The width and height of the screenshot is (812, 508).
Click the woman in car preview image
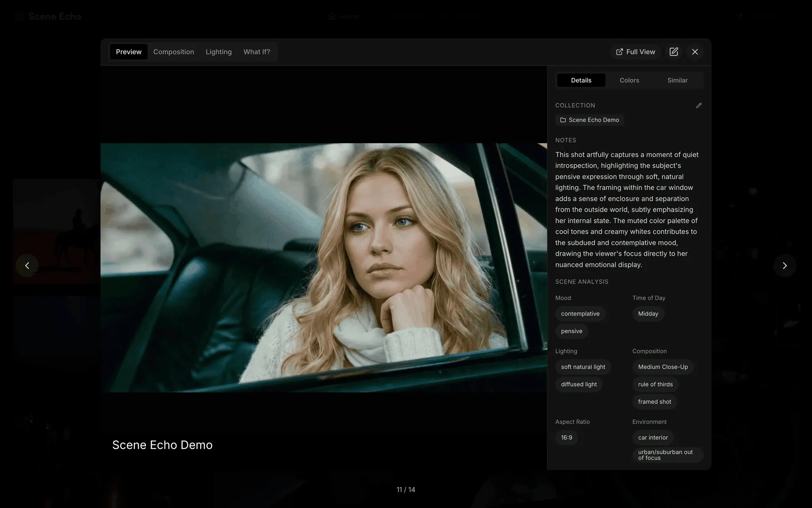(324, 268)
